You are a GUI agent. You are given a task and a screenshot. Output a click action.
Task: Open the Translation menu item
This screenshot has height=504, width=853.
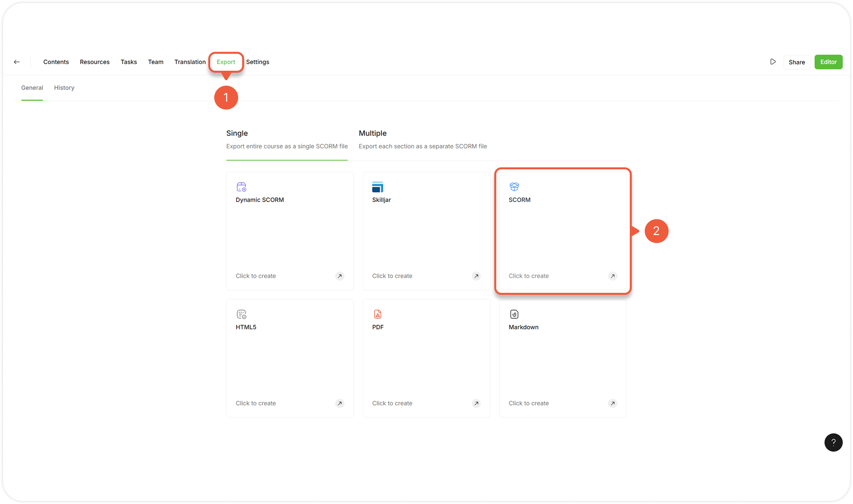190,62
